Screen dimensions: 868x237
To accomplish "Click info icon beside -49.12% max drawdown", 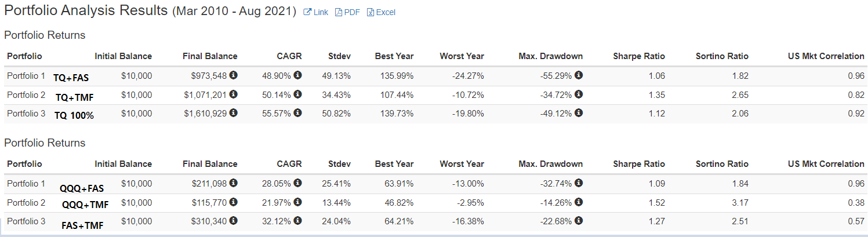I will [579, 113].
